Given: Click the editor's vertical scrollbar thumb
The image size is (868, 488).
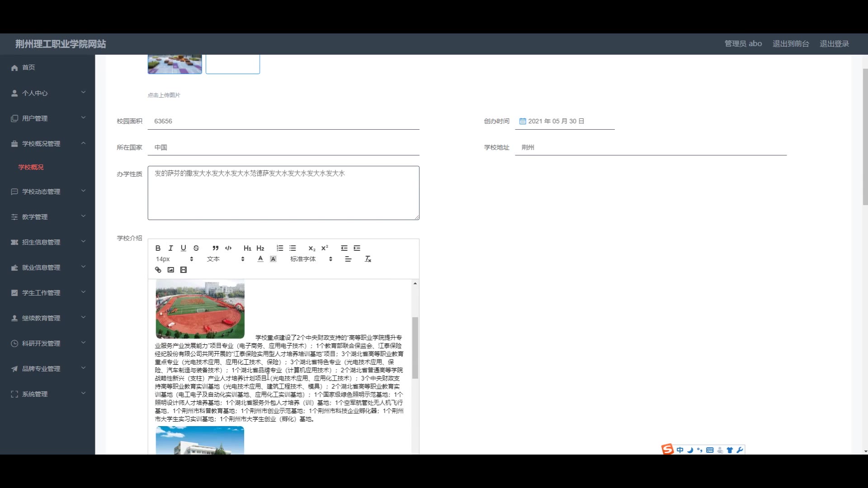Looking at the screenshot, I should (415, 347).
